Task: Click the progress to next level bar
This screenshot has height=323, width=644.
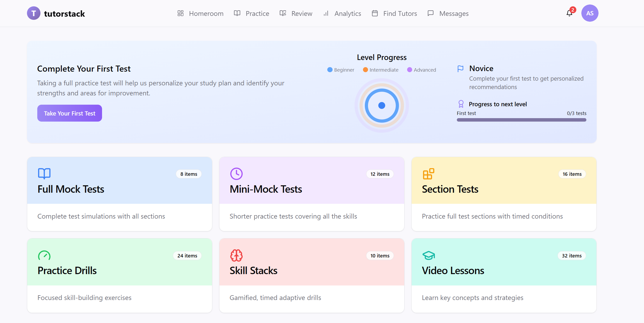Action: pyautogui.click(x=521, y=120)
